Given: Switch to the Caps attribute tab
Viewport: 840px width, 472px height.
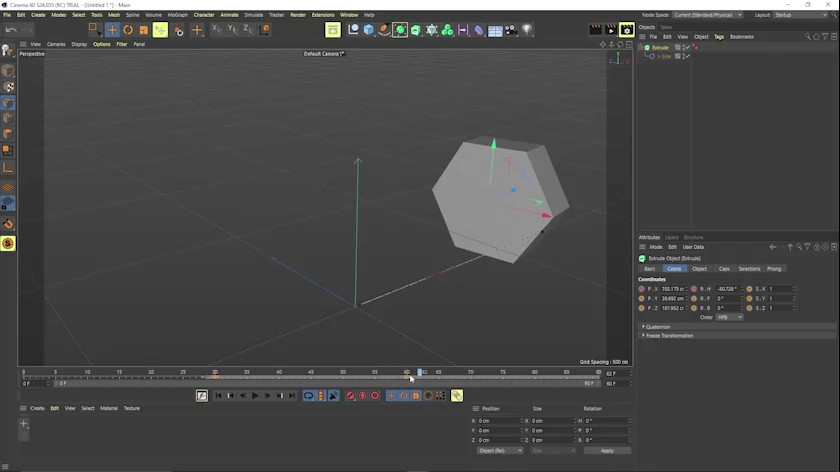Looking at the screenshot, I should point(724,269).
